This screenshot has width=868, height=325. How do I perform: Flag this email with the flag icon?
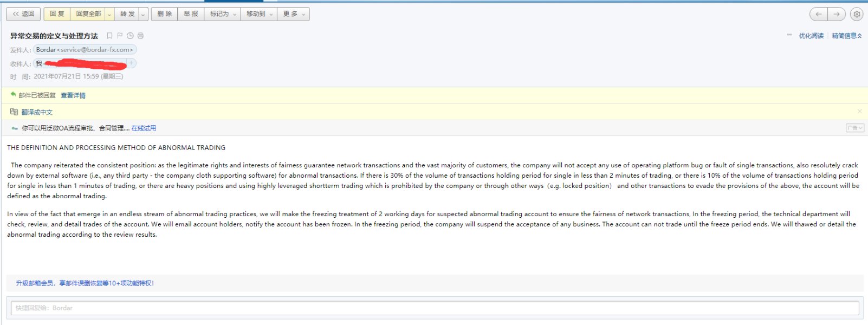pos(120,36)
